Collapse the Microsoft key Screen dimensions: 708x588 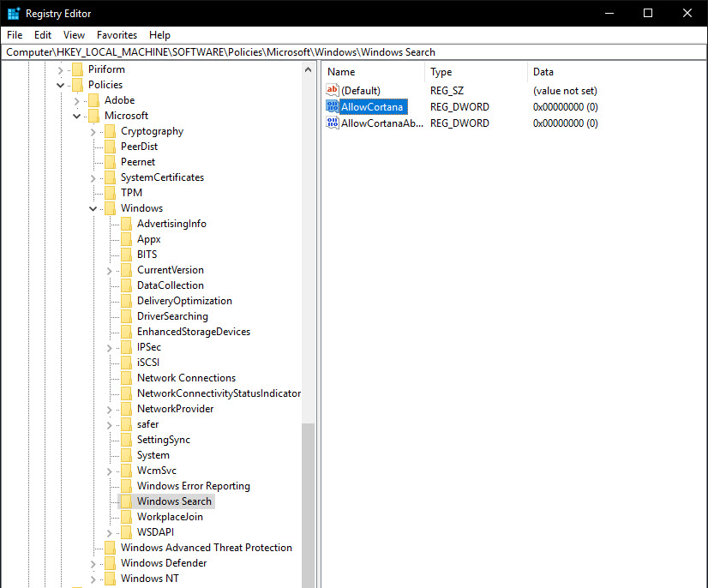click(77, 116)
